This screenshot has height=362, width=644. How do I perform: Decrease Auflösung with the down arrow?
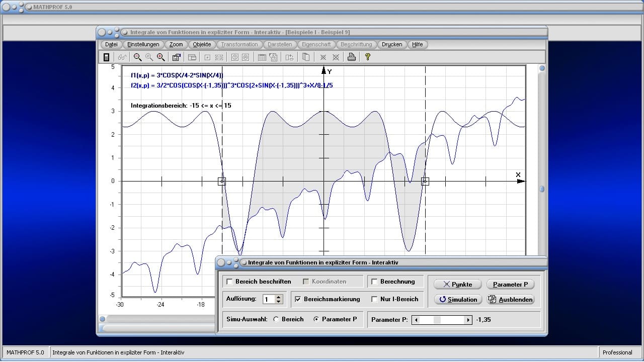pyautogui.click(x=279, y=302)
